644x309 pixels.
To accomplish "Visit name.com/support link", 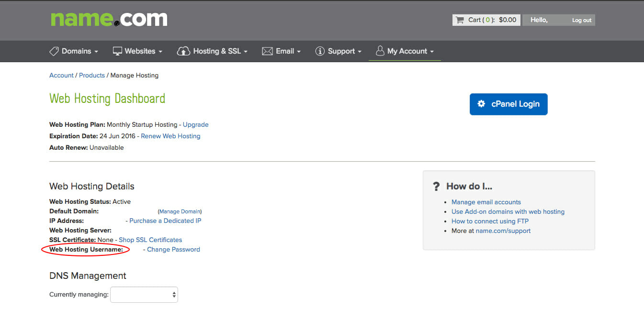I will [x=503, y=231].
